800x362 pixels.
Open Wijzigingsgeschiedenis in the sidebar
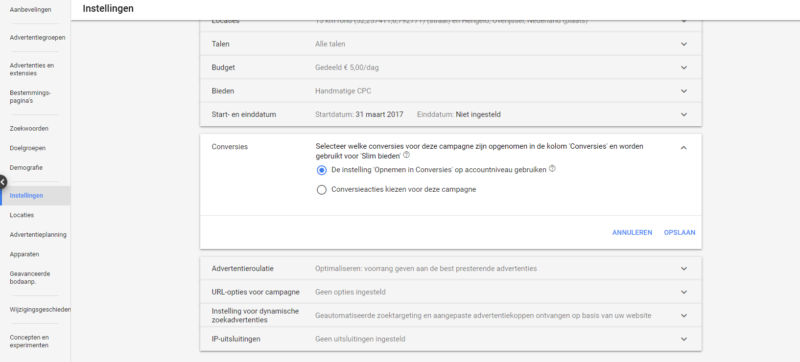[40, 309]
